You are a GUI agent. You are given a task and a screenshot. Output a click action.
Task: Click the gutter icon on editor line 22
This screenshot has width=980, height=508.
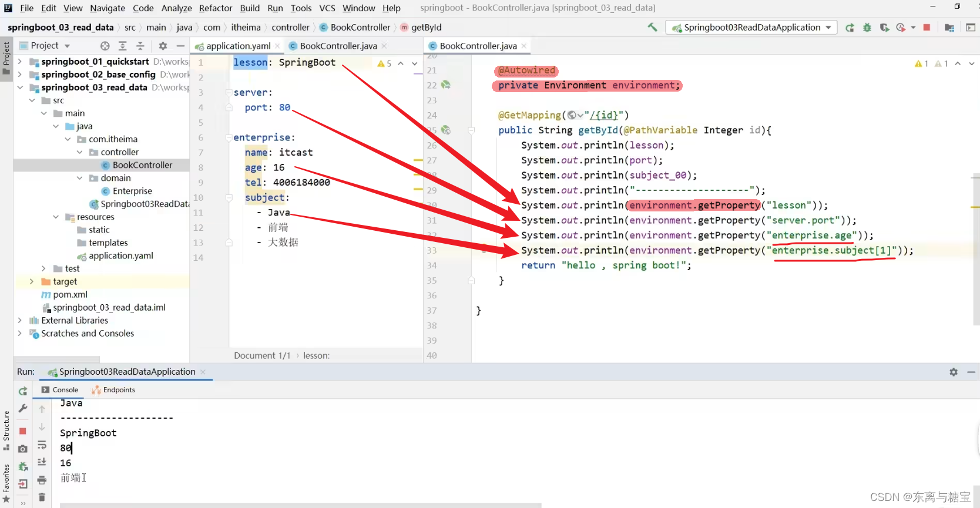[446, 85]
